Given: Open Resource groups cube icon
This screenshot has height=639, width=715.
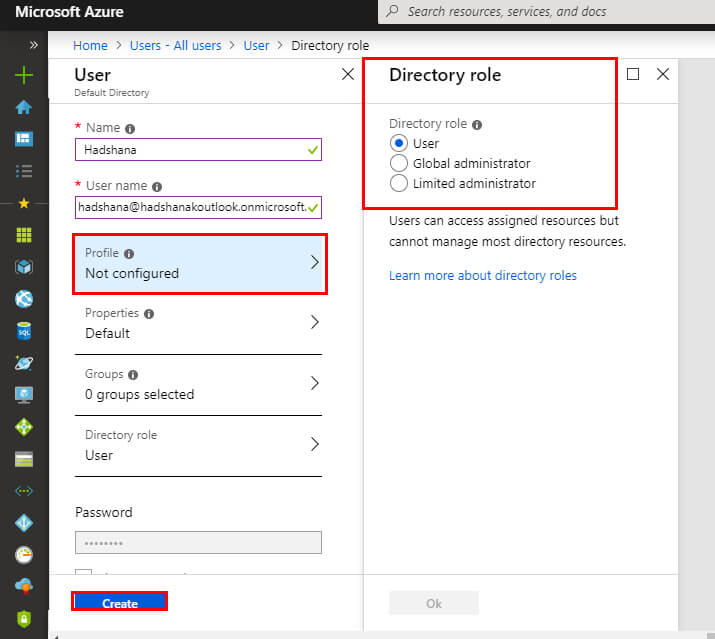Looking at the screenshot, I should tap(24, 267).
